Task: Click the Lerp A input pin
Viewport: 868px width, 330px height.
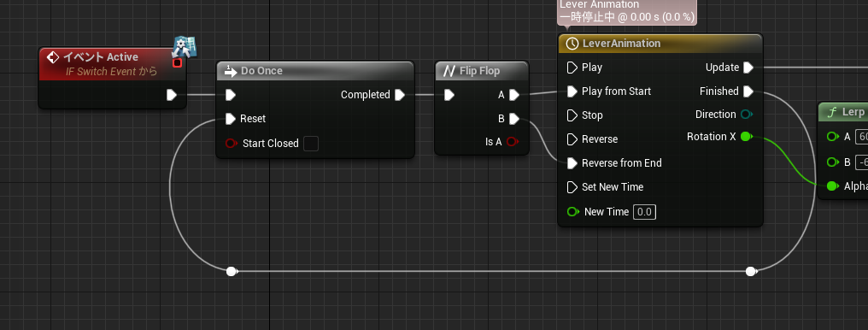Action: tap(832, 137)
